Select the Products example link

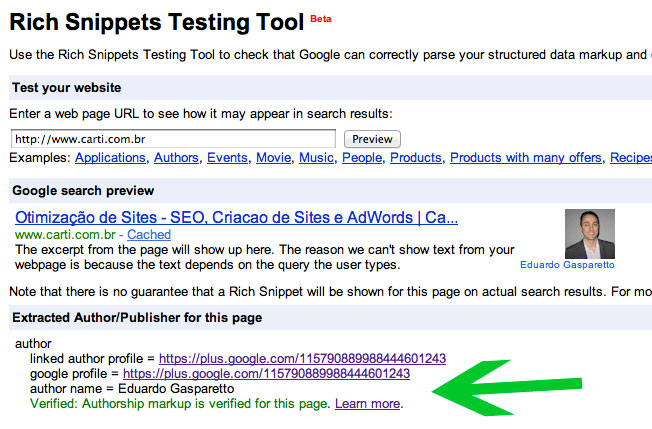coord(415,158)
